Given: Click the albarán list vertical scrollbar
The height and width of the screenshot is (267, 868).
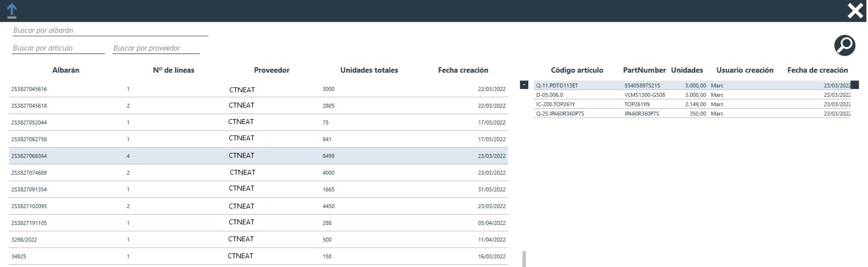Looking at the screenshot, I should (x=524, y=258).
